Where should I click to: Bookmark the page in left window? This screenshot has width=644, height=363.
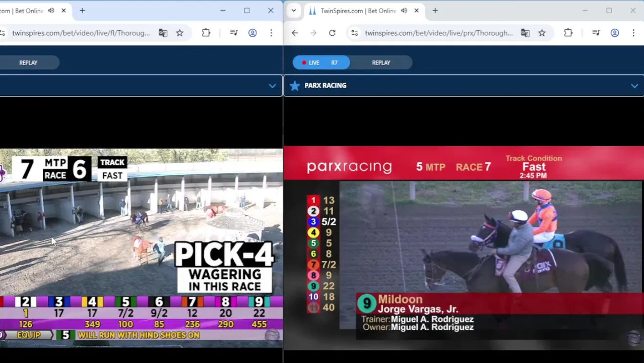180,33
